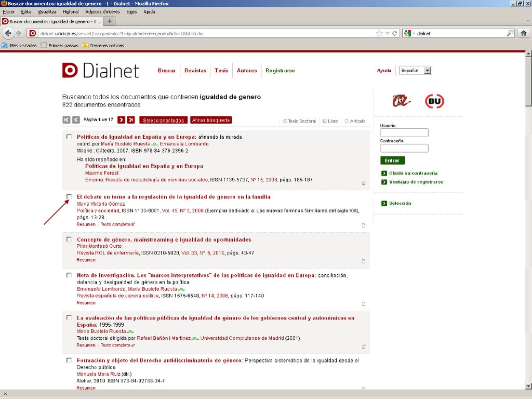Screen dimensions: 532x399
Task: Open Més visitades bookmark
Action: (x=19, y=46)
